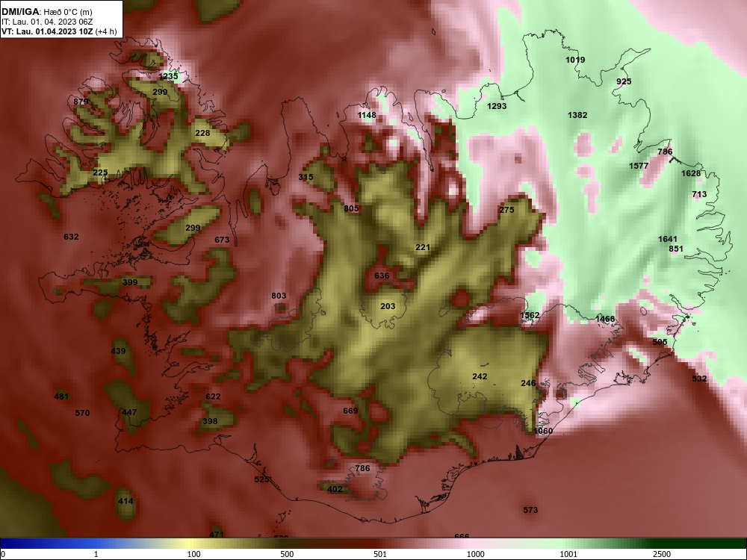Click the 1148 northern value
Viewport: 747px width, 560px height.
tap(367, 115)
